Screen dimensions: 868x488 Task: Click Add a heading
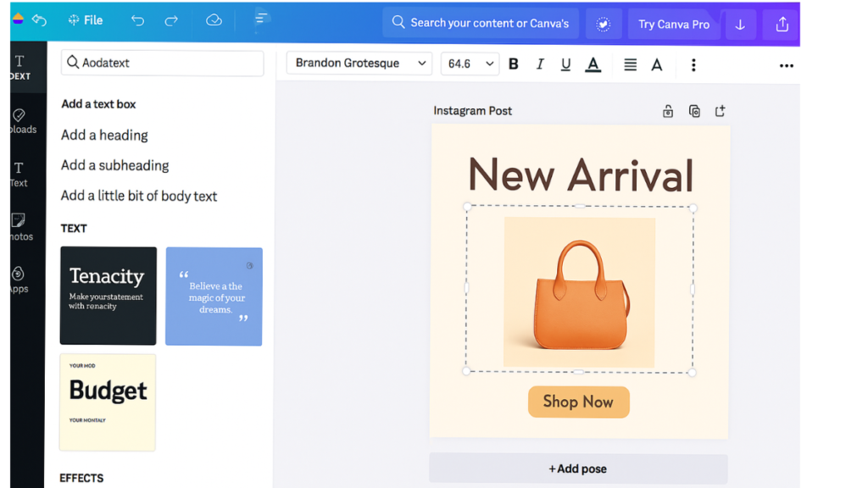pos(104,135)
